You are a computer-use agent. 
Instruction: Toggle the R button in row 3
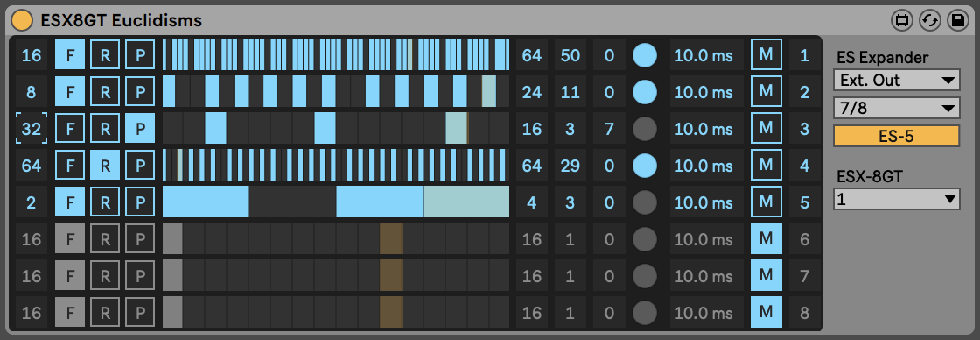[106, 129]
